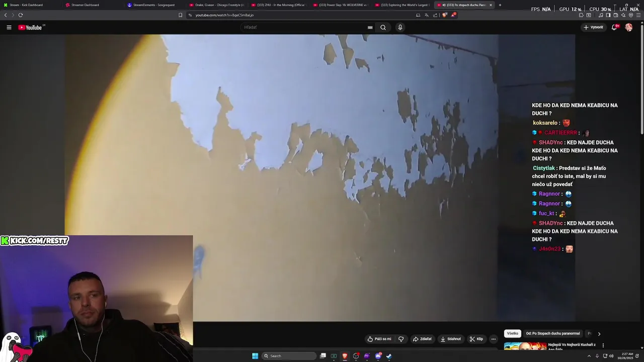The image size is (644, 362).
Task: Click chat username Cistytlak
Action: click(544, 168)
